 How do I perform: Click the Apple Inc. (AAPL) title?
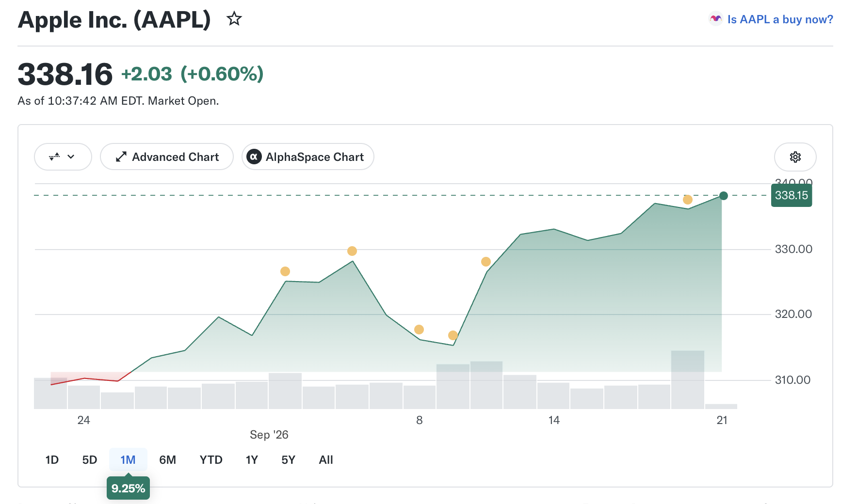114,20
